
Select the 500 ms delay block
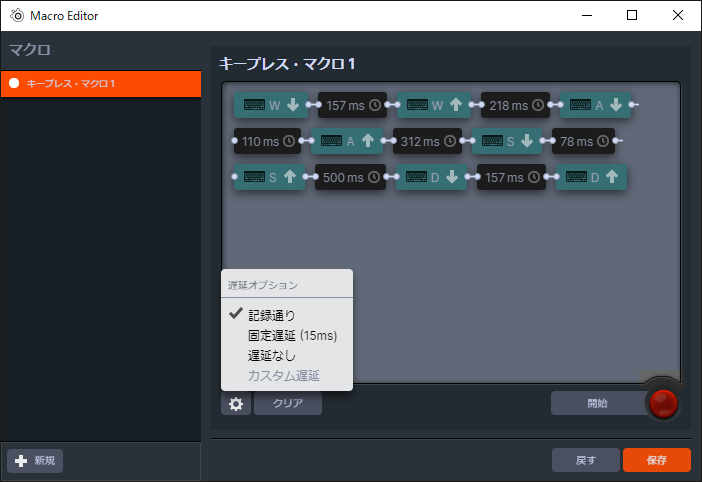(351, 177)
